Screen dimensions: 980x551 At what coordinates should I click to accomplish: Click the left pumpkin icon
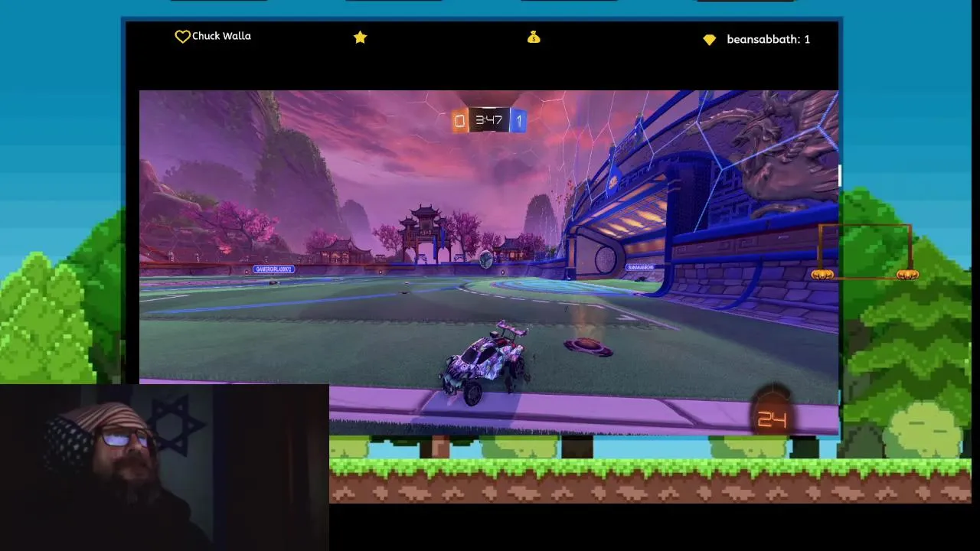pyautogui.click(x=822, y=274)
